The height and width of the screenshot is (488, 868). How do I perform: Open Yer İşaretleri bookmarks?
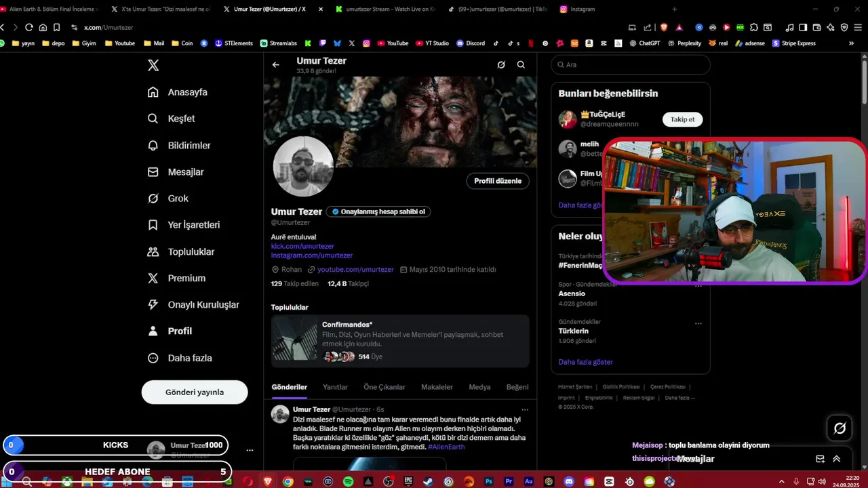tap(184, 225)
